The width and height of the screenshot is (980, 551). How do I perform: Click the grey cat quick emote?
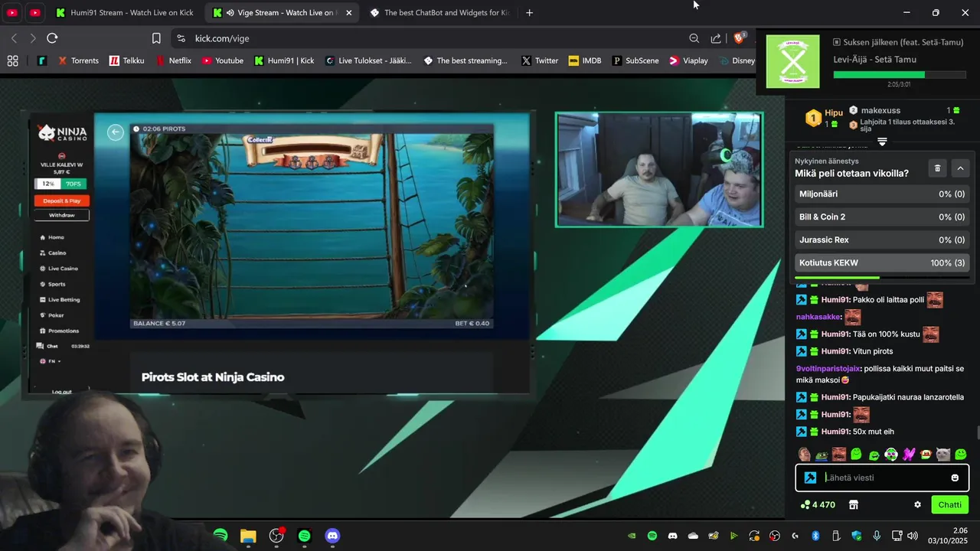[x=943, y=455]
